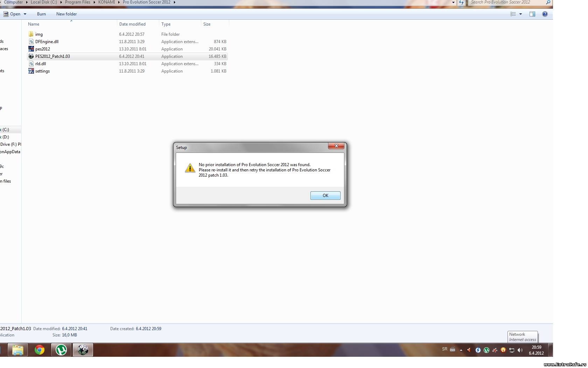Change the view layout icon
The image size is (588, 368).
click(513, 14)
